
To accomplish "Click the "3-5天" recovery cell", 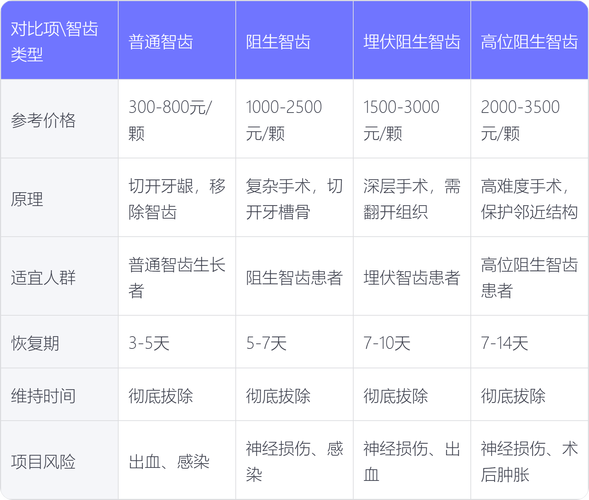I will [x=177, y=342].
